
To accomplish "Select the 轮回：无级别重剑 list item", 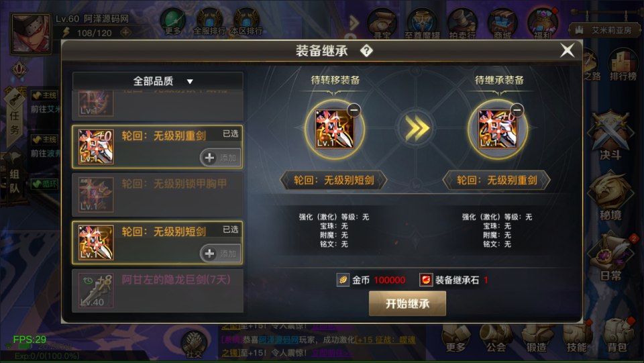I will 157,147.
